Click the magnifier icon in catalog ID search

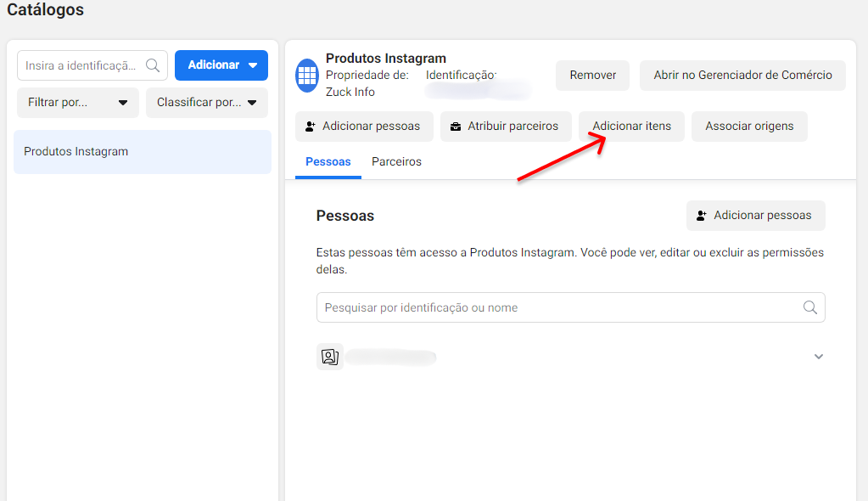pos(153,65)
